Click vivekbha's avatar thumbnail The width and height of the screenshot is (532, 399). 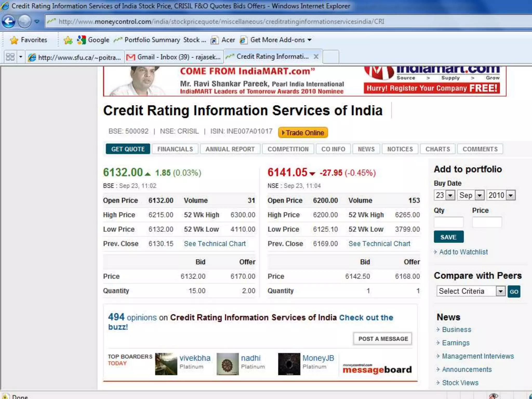coord(166,364)
